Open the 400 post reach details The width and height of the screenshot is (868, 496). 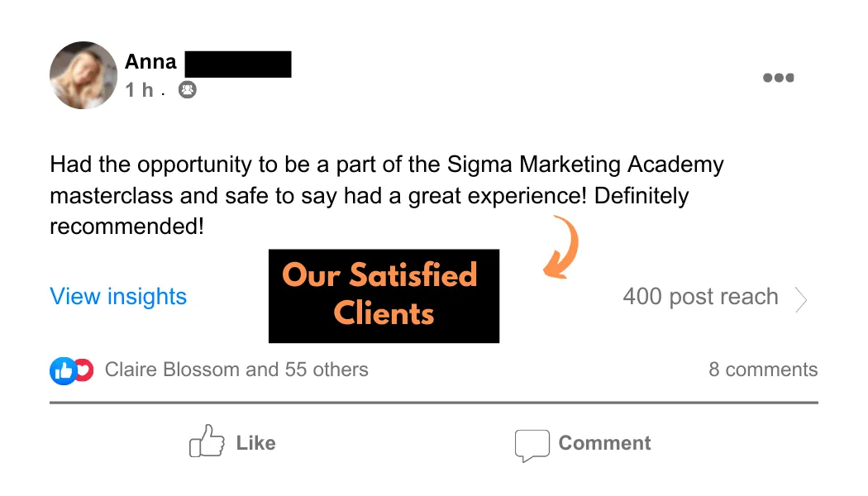700,297
